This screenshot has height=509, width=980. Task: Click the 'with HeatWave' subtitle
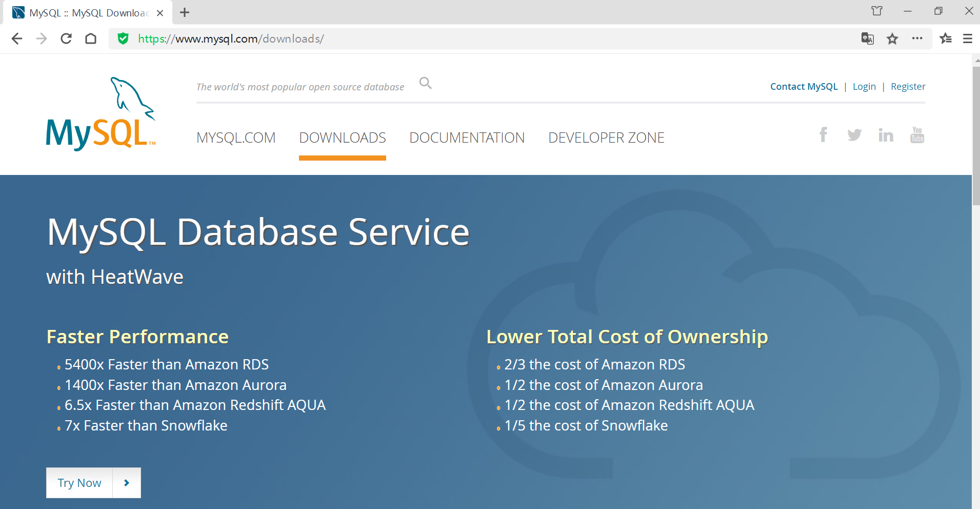tap(115, 277)
